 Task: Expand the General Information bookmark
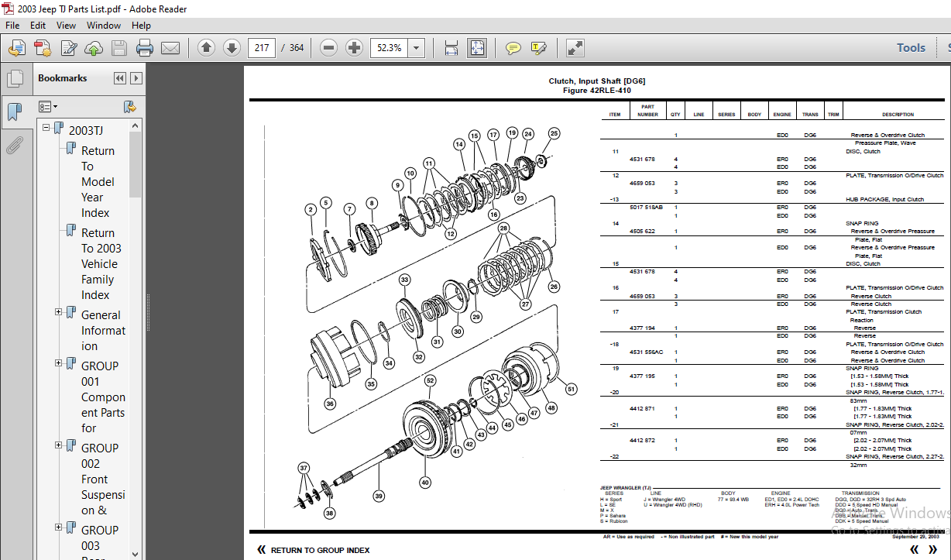tap(58, 312)
